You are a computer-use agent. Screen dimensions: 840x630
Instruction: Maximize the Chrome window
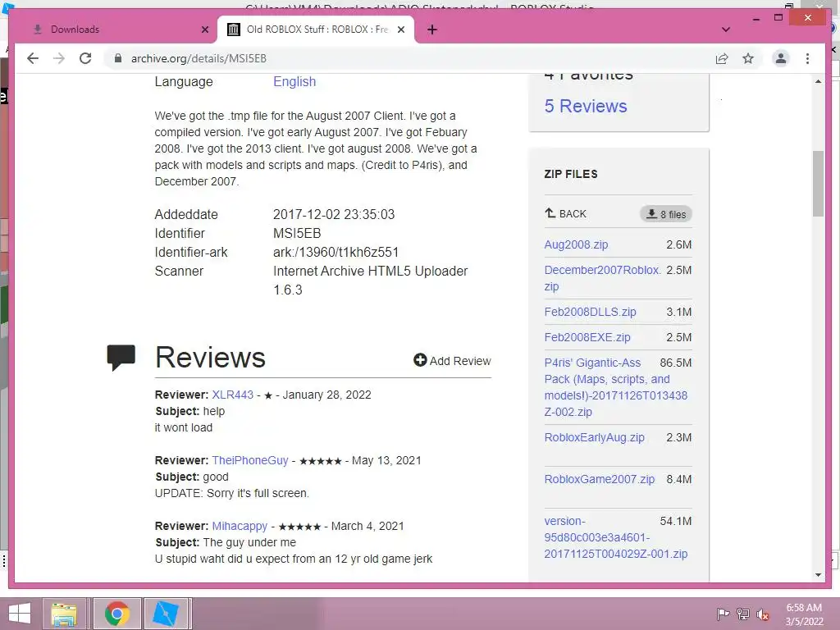(x=778, y=18)
